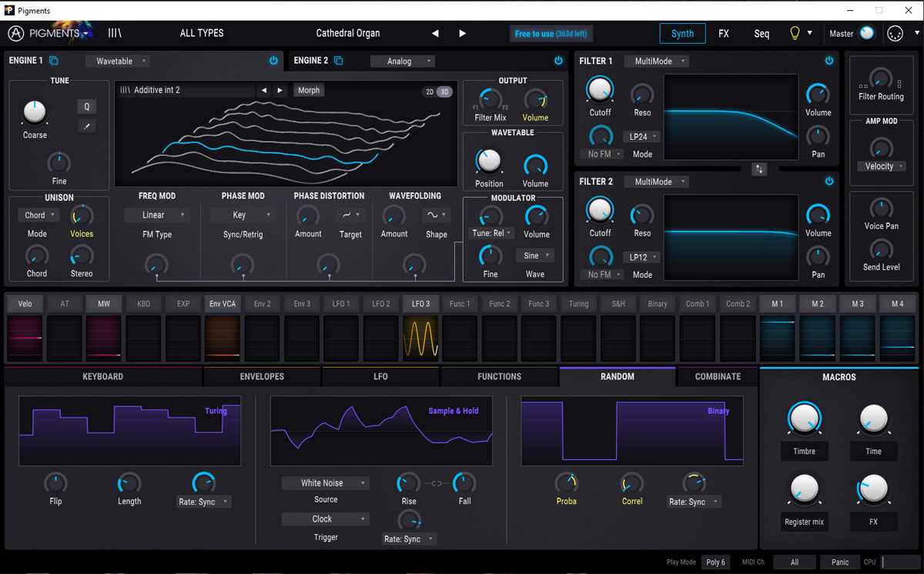This screenshot has height=574, width=924.
Task: Click the Panic button
Action: [840, 562]
